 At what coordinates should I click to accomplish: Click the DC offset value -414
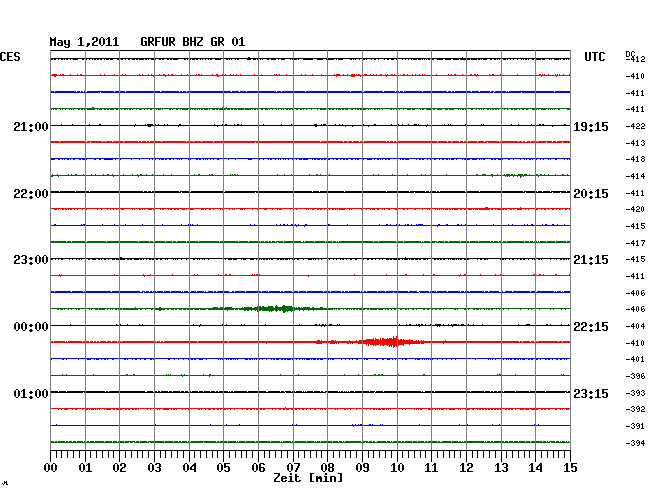(x=635, y=176)
